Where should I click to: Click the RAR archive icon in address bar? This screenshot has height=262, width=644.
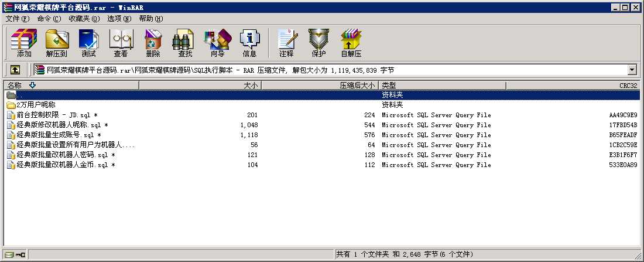[x=39, y=70]
